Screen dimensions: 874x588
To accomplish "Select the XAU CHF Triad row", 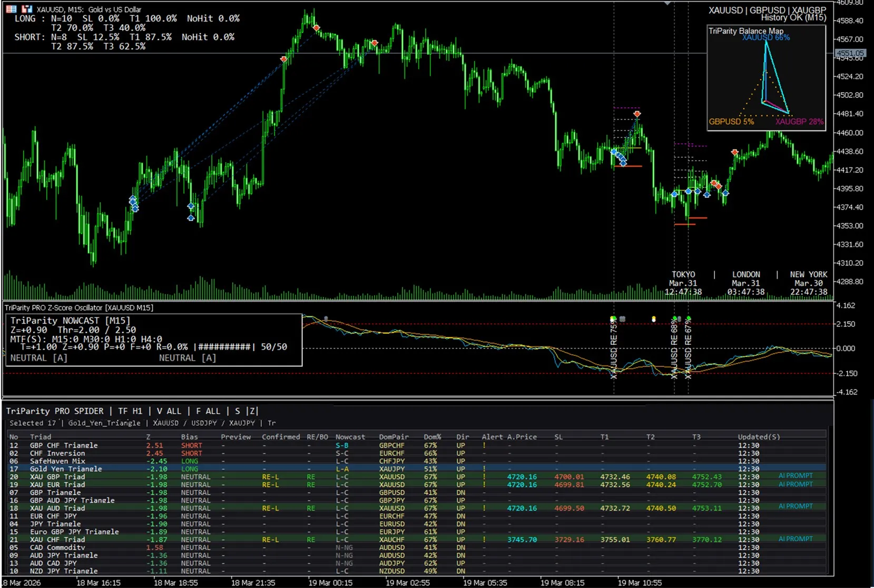I will (x=416, y=540).
